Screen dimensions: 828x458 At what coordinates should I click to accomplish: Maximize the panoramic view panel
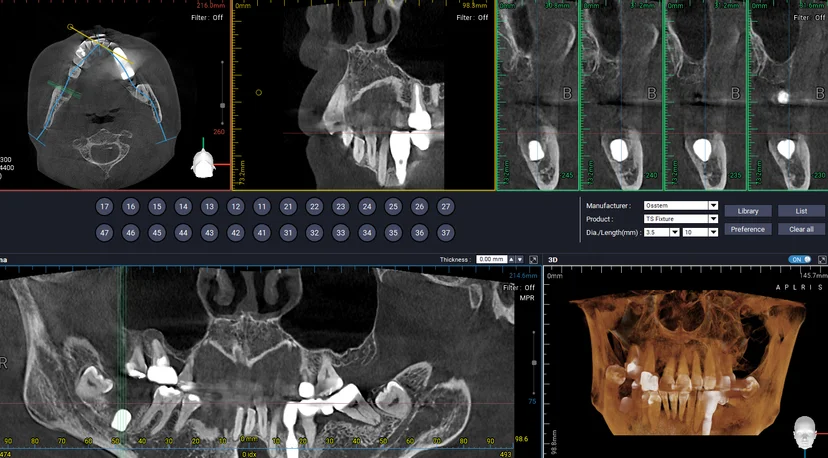(533, 259)
